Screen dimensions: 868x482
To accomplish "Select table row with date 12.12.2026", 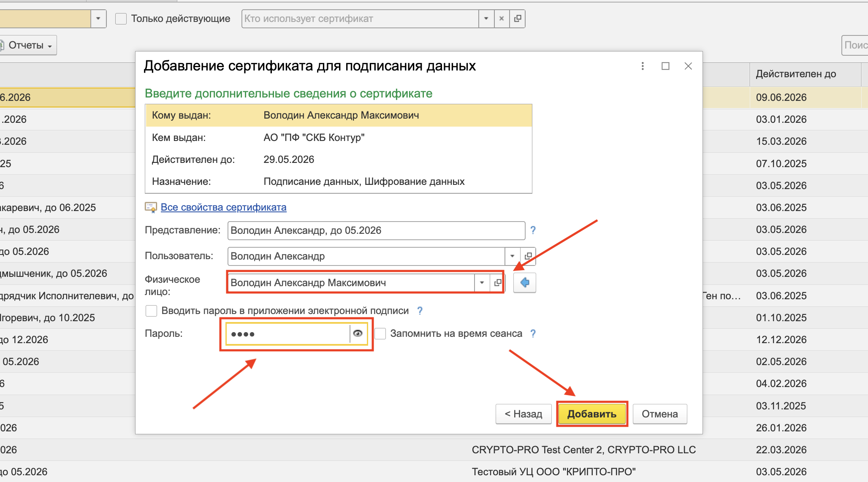I will pyautogui.click(x=781, y=339).
